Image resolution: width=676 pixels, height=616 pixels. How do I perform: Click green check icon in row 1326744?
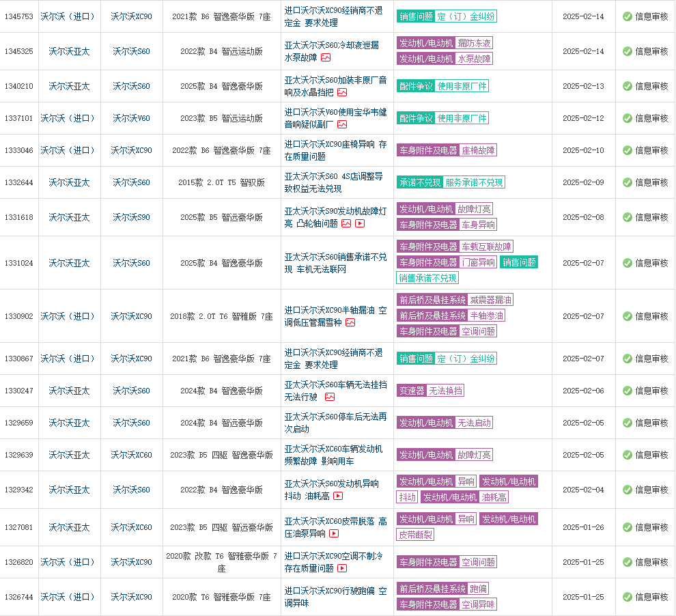[x=628, y=597]
